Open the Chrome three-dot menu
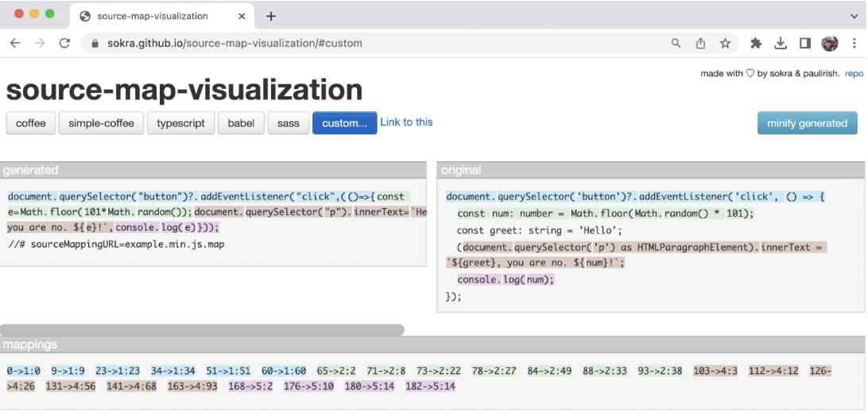 854,43
